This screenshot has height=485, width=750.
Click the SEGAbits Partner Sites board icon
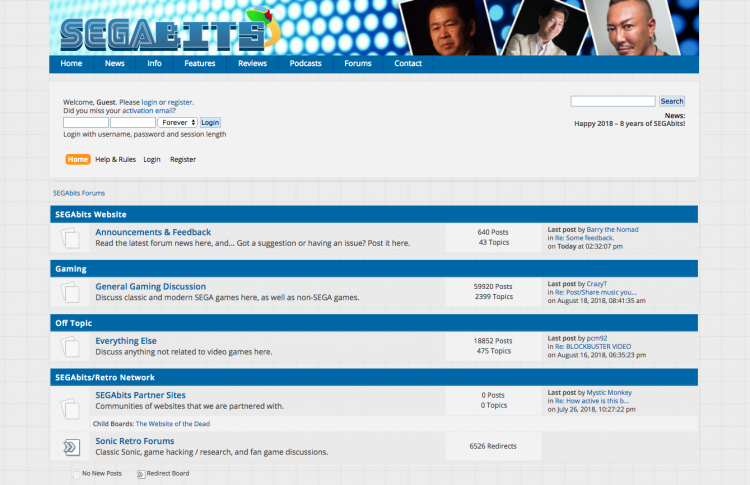(x=70, y=406)
